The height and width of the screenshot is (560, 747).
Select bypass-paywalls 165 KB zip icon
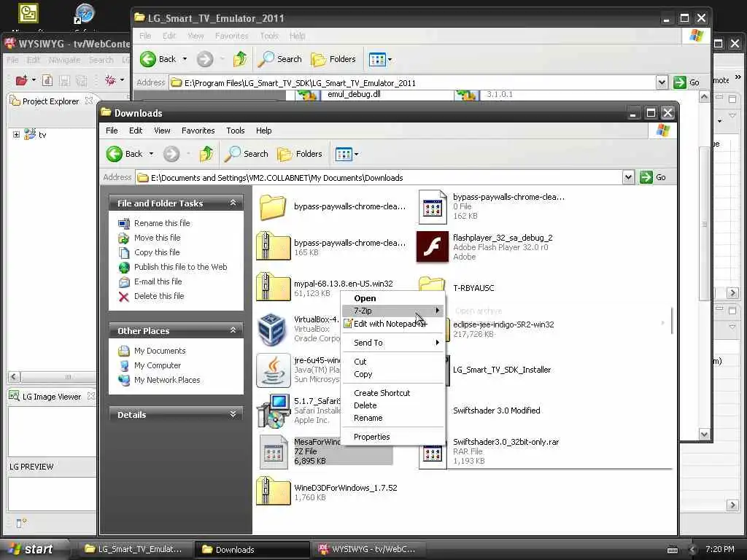pyautogui.click(x=273, y=246)
